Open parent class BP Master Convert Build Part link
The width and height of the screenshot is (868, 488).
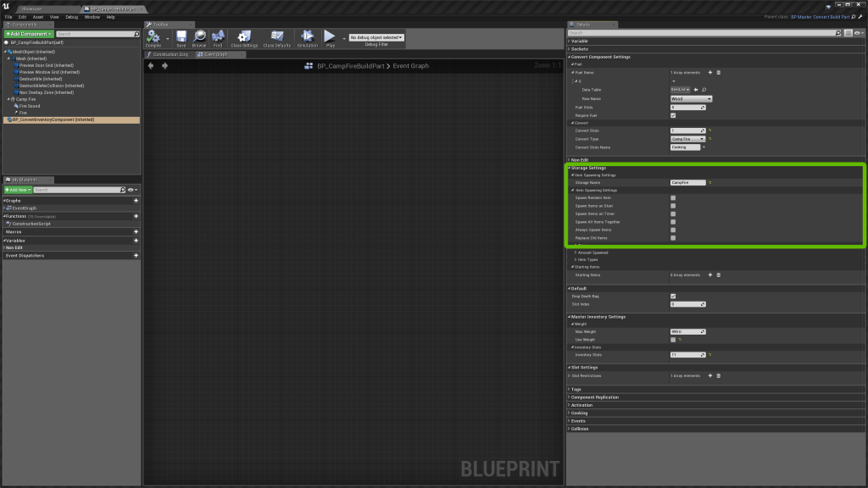coord(820,17)
